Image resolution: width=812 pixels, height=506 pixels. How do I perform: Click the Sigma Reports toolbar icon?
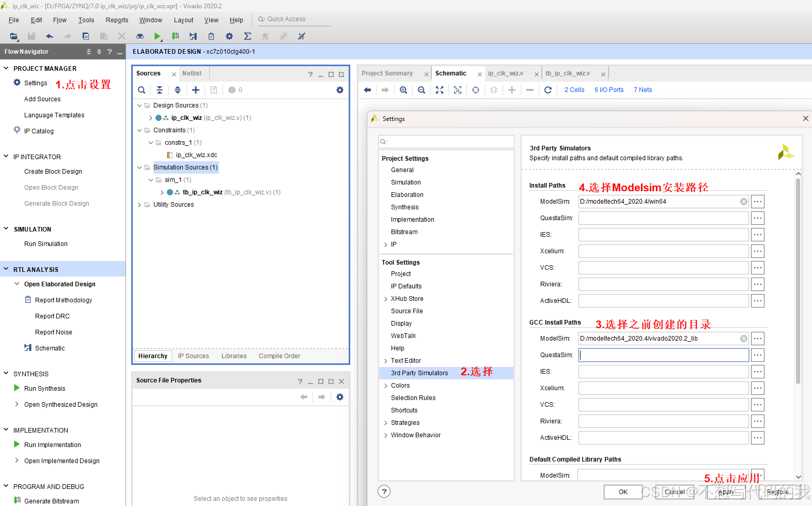(247, 36)
